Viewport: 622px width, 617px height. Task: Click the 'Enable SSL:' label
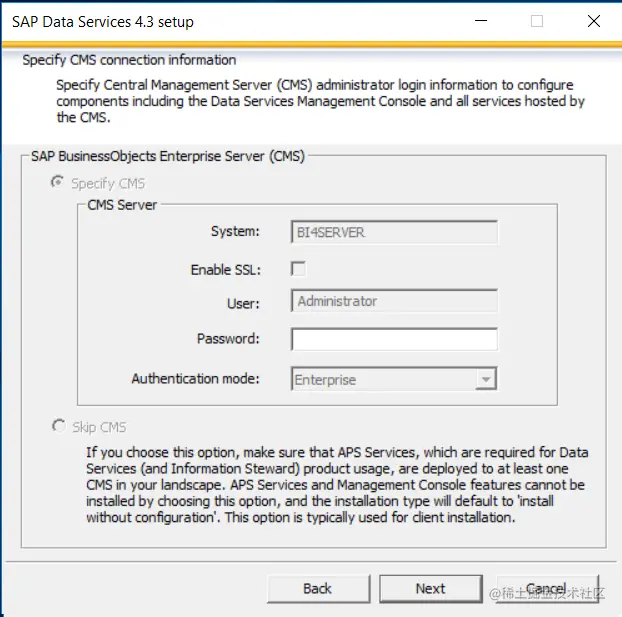tap(226, 270)
